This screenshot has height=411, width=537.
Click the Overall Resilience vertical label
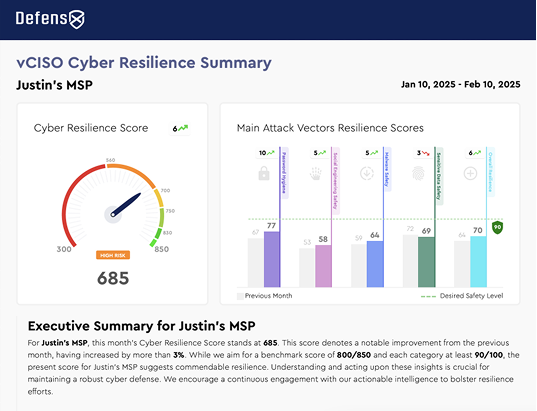(490, 172)
